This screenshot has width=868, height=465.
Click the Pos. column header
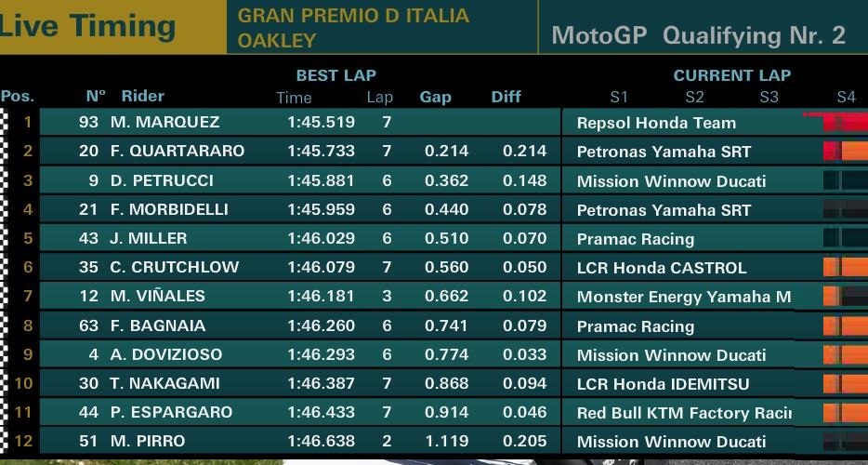pos(18,96)
